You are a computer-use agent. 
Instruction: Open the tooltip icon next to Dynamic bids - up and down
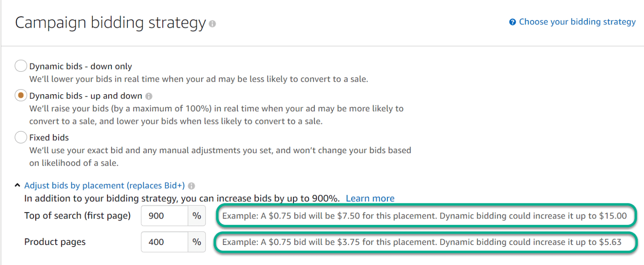[149, 95]
